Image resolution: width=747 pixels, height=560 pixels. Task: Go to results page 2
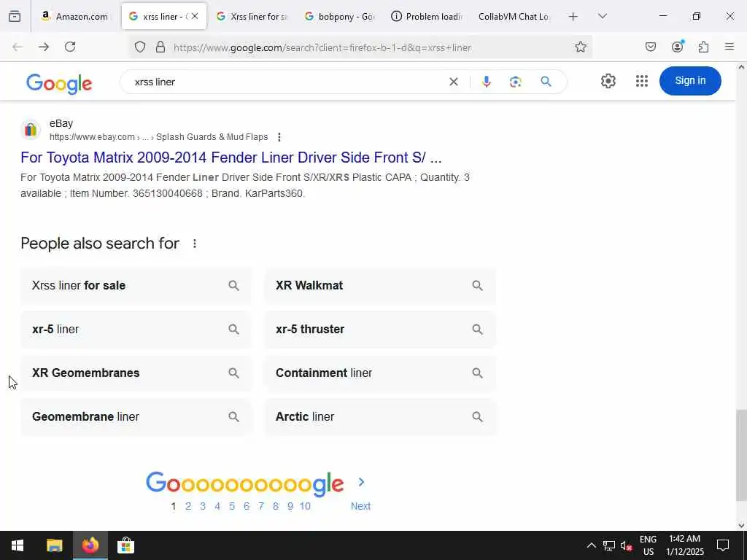(188, 506)
